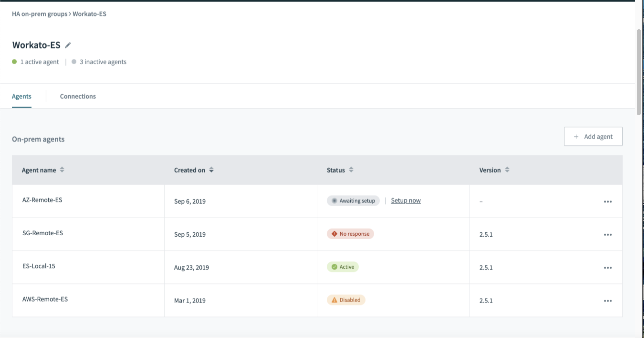Sort by Version column arrows
Screen dimensions: 644x338
(507, 170)
